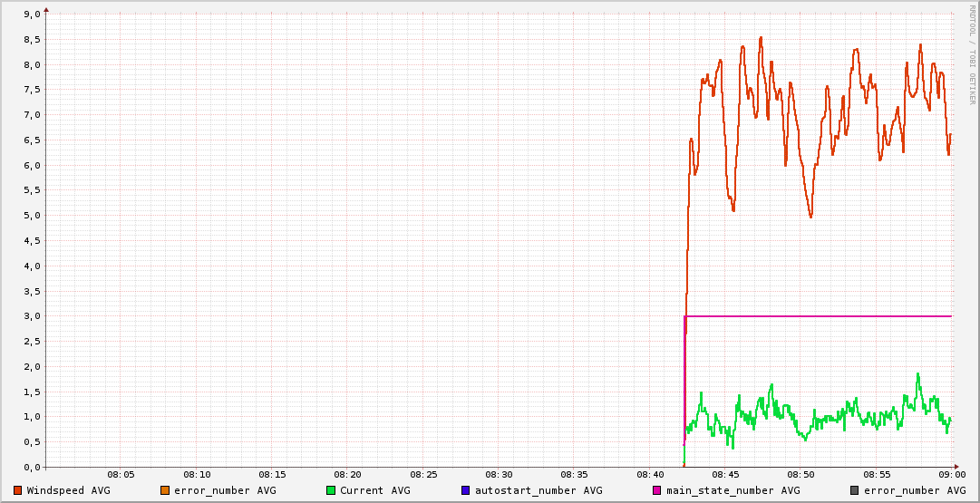Select the 9,0 value on the y-axis
This screenshot has width=980, height=503.
point(31,15)
